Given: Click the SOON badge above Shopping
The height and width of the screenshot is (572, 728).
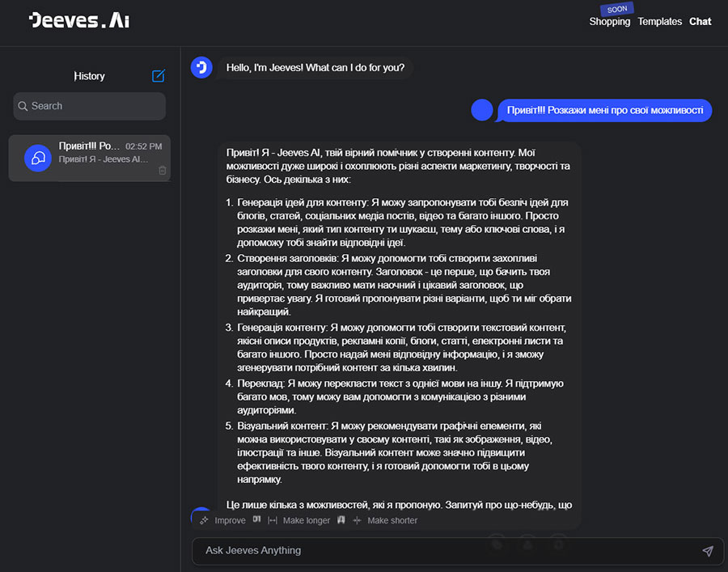Looking at the screenshot, I should click(x=617, y=9).
